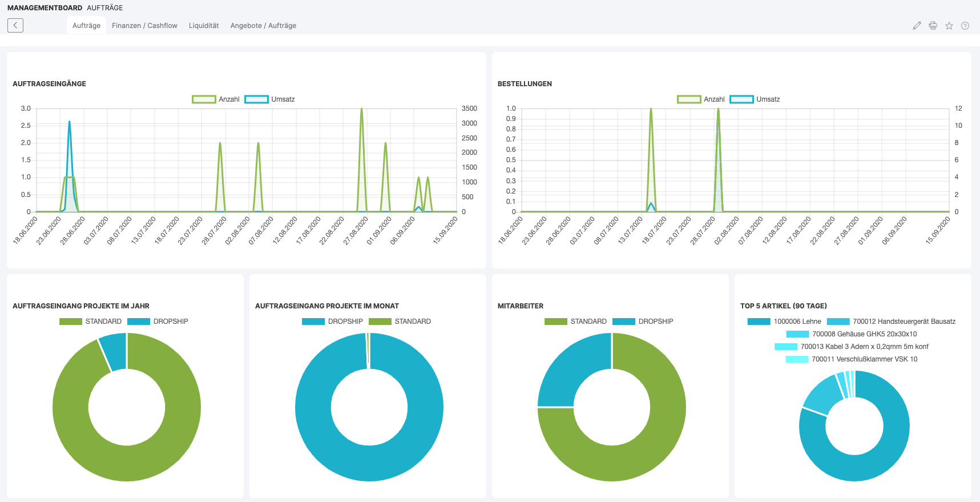Open edit mode with the pencil icon
Image resolution: width=980 pixels, height=502 pixels.
click(x=917, y=26)
